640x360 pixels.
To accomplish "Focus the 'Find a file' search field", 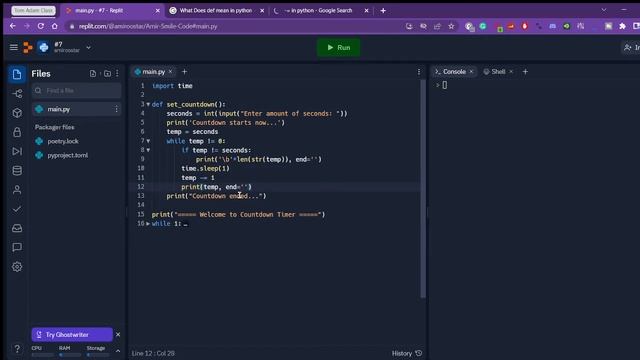I will tap(77, 91).
